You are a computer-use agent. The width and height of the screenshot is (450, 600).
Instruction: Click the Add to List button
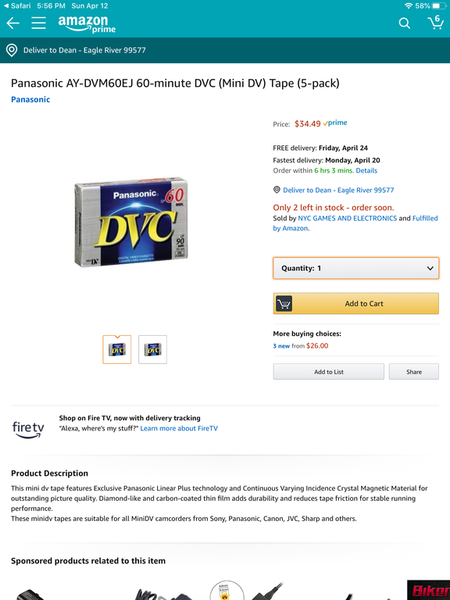329,372
